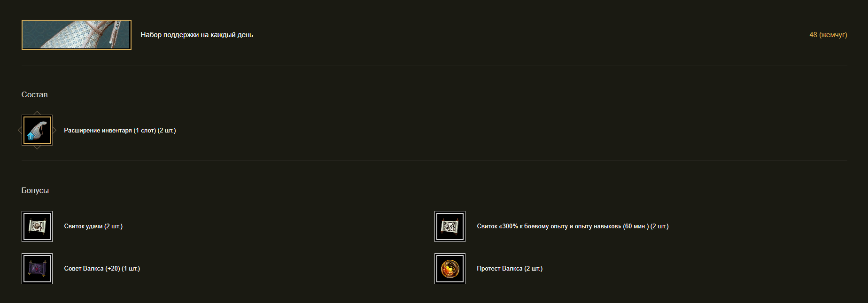Select the Совет Валкса purple scroll icon
868x303 pixels.
click(37, 269)
